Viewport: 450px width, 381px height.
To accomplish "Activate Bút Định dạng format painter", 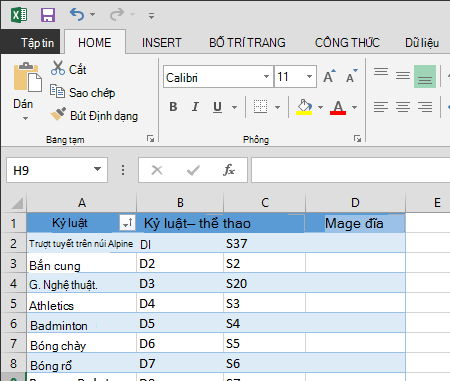I will (x=94, y=115).
